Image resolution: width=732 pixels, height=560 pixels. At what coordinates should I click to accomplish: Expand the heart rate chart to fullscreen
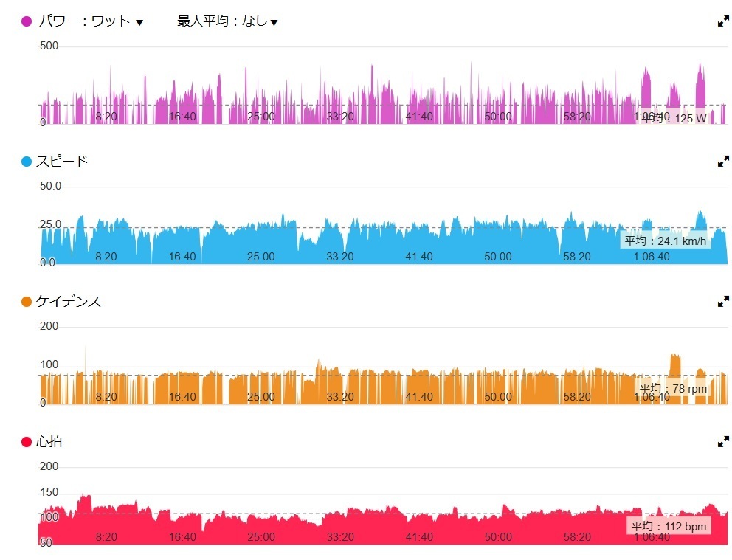[x=723, y=441]
